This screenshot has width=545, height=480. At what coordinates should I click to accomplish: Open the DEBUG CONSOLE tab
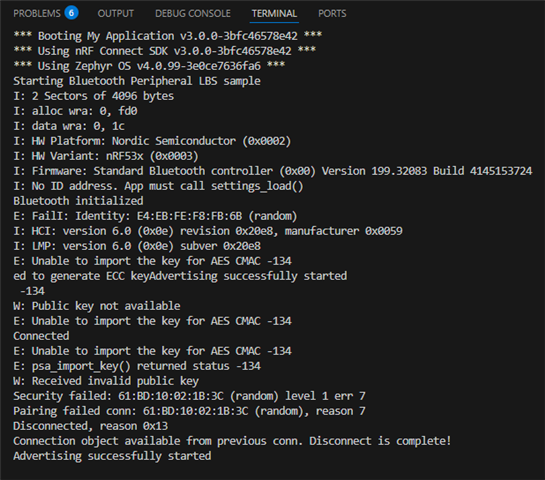(193, 14)
